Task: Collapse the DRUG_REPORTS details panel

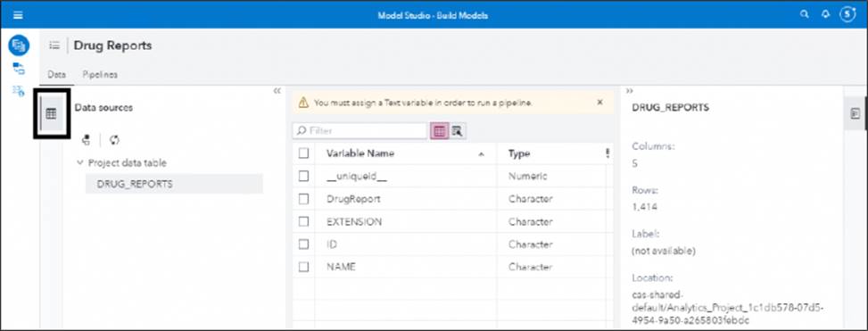Action: (630, 91)
